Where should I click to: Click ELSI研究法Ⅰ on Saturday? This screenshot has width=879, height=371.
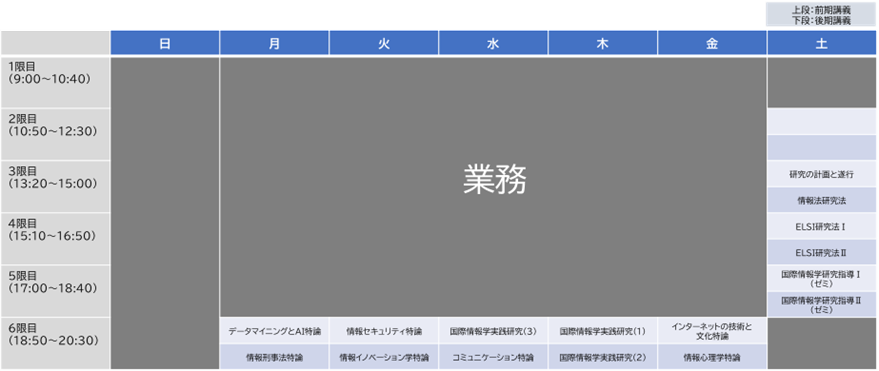(821, 226)
